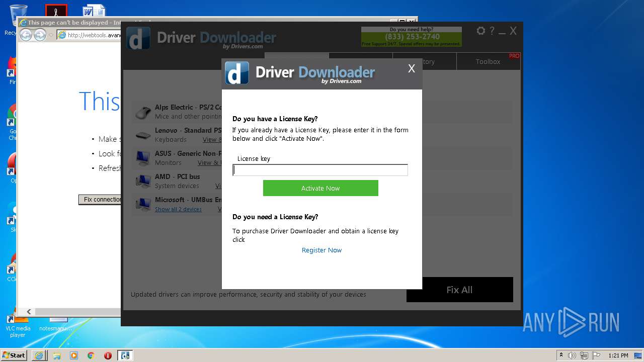Click the Fix All button
Image resolution: width=644 pixels, height=362 pixels.
[x=460, y=290]
